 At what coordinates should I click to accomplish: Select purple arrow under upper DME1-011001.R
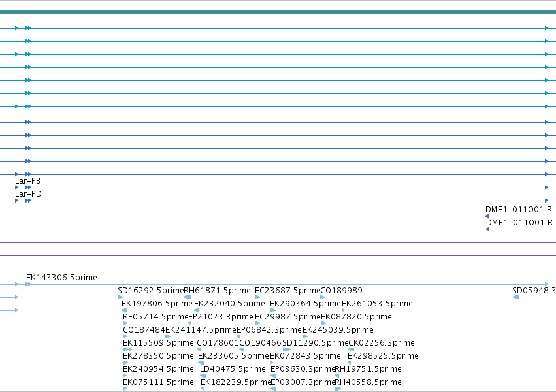click(487, 216)
